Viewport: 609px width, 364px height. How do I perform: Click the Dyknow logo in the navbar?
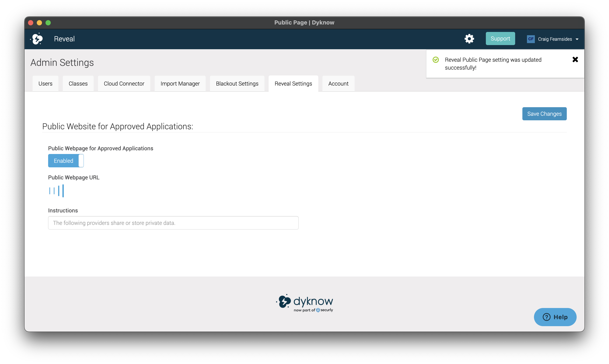click(37, 39)
